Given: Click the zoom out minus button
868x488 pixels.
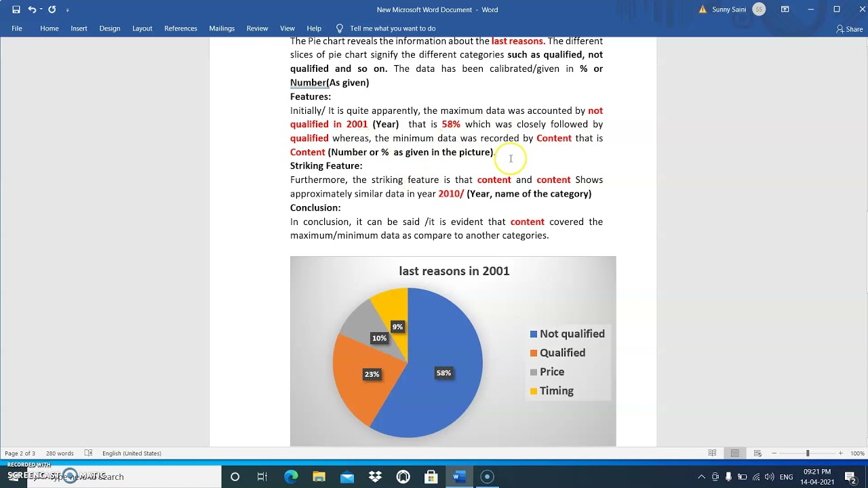Looking at the screenshot, I should (x=774, y=453).
